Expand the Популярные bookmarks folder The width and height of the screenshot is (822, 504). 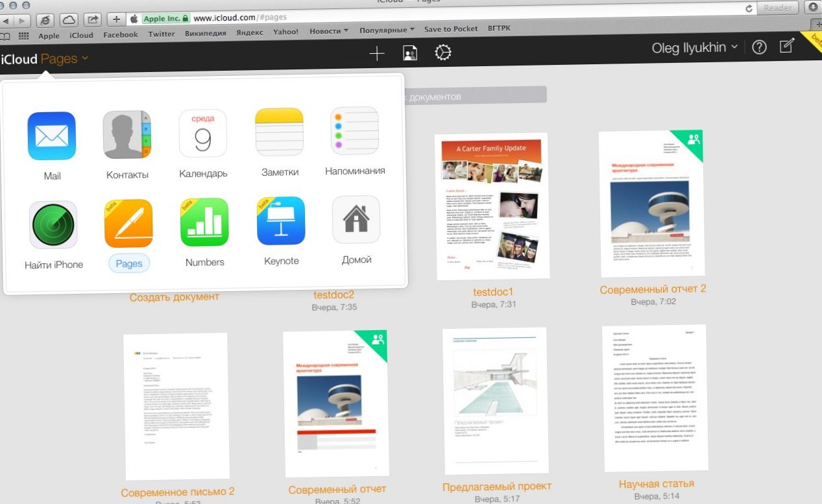[387, 30]
